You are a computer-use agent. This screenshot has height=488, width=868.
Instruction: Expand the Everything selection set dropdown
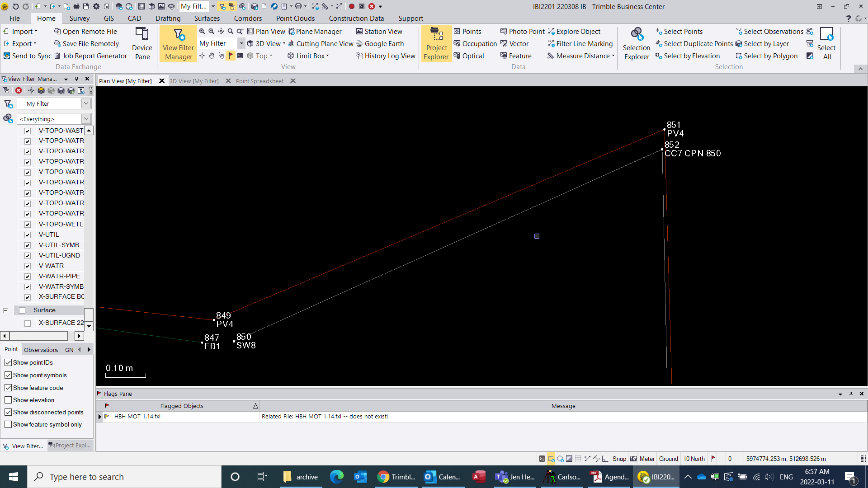pos(85,118)
